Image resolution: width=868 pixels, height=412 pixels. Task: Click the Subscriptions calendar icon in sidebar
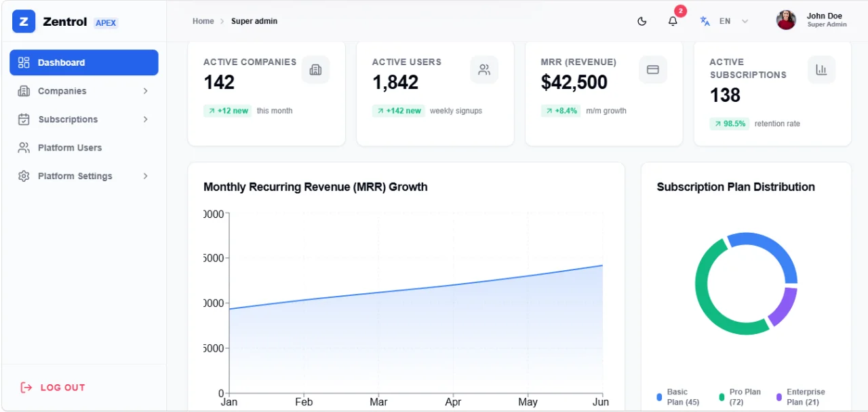(24, 119)
